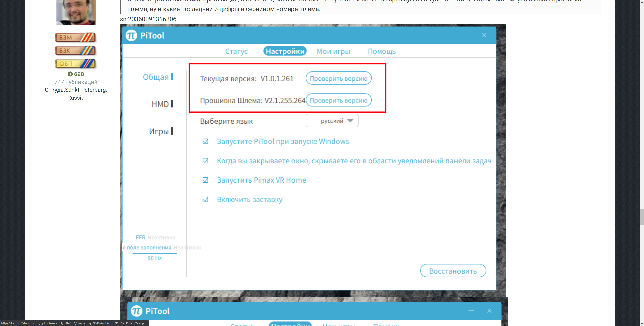Select the HMD settings section
The width and height of the screenshot is (644, 326).
160,104
